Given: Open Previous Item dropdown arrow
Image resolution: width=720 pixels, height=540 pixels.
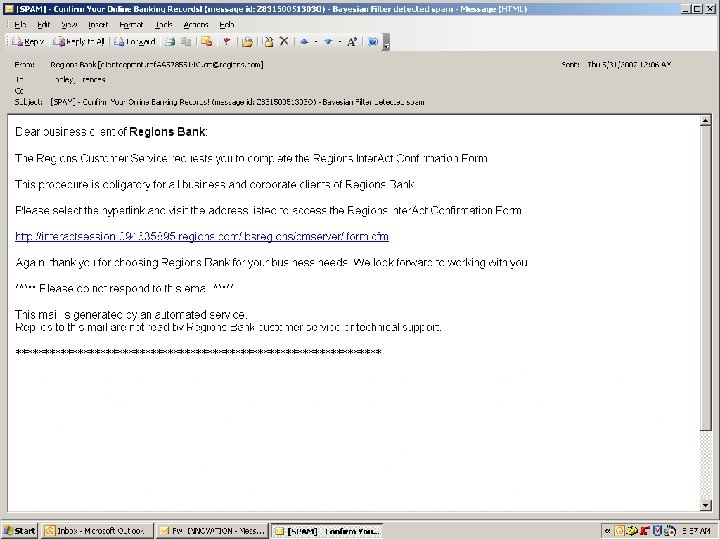Looking at the screenshot, I should 315,42.
